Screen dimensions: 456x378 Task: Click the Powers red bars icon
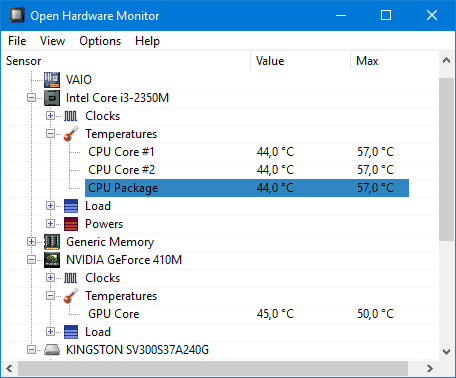coord(71,224)
